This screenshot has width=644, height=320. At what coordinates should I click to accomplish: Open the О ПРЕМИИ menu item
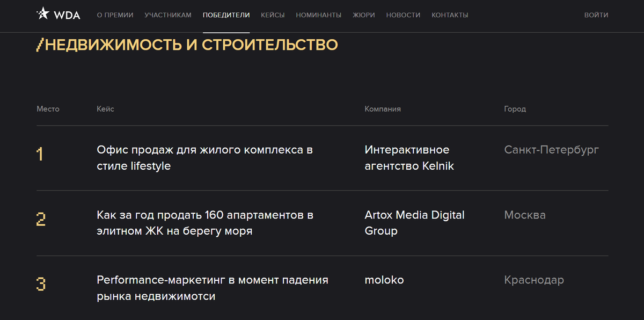pyautogui.click(x=115, y=15)
